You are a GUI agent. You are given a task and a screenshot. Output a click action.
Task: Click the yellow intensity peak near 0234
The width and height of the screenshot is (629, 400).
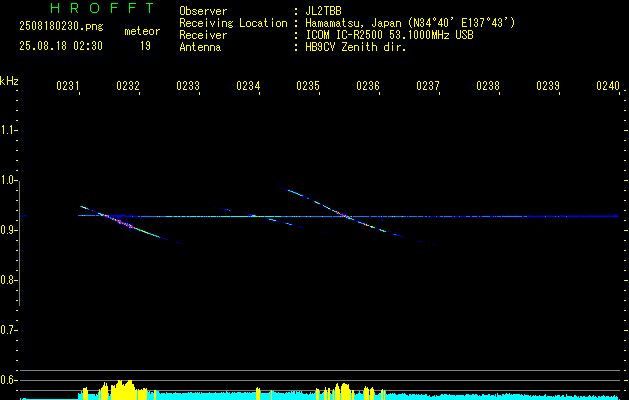[x=258, y=393]
